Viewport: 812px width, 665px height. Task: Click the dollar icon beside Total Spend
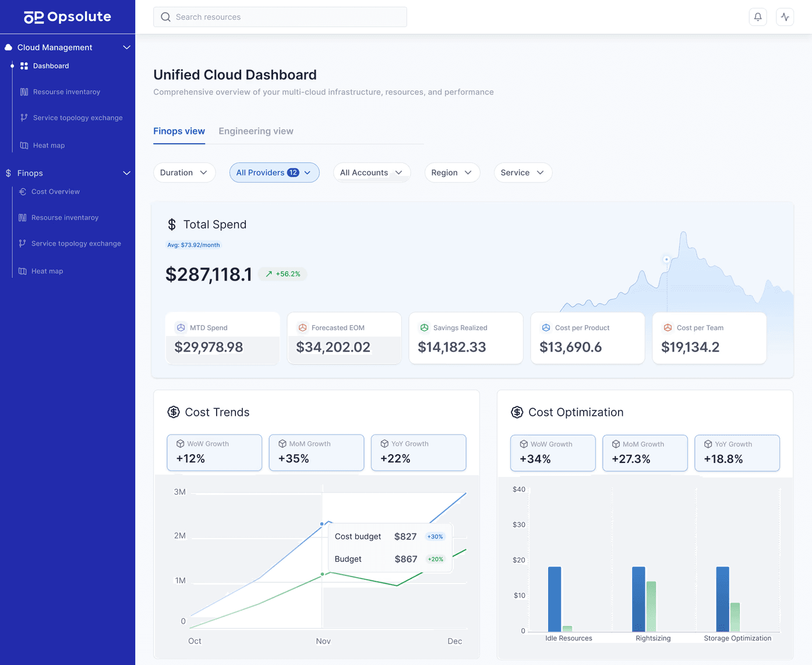pos(172,224)
